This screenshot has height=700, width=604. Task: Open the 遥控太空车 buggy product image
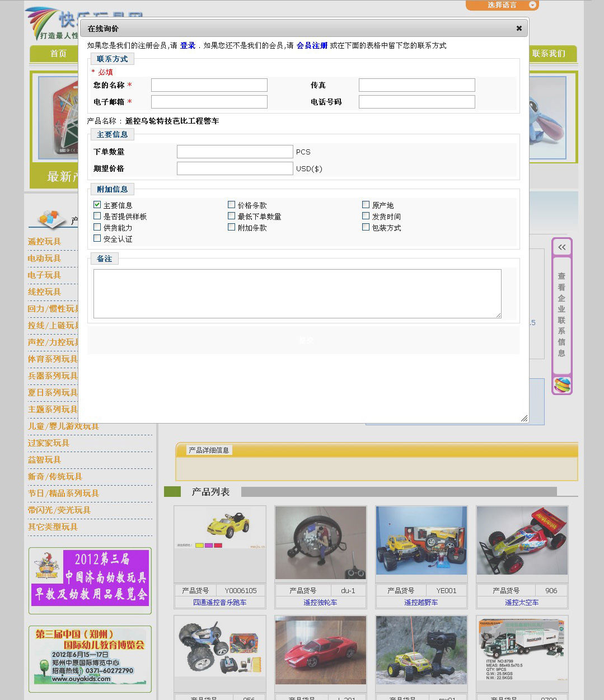[522, 541]
